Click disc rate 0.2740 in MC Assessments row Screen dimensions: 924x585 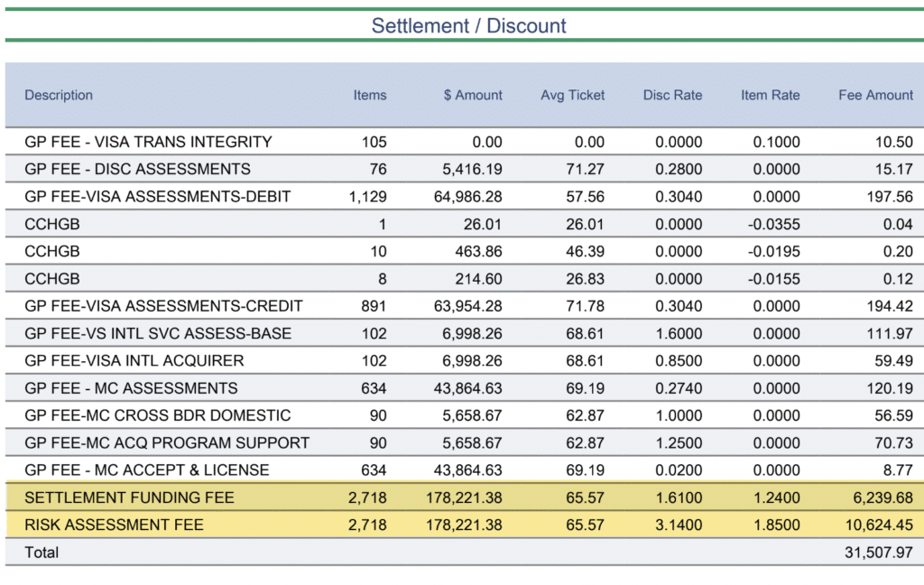pos(679,388)
